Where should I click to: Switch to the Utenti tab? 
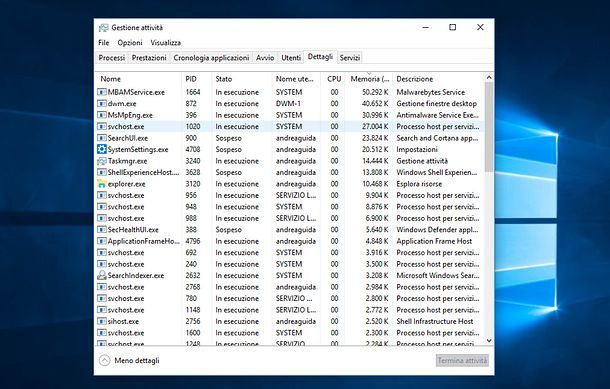(291, 58)
